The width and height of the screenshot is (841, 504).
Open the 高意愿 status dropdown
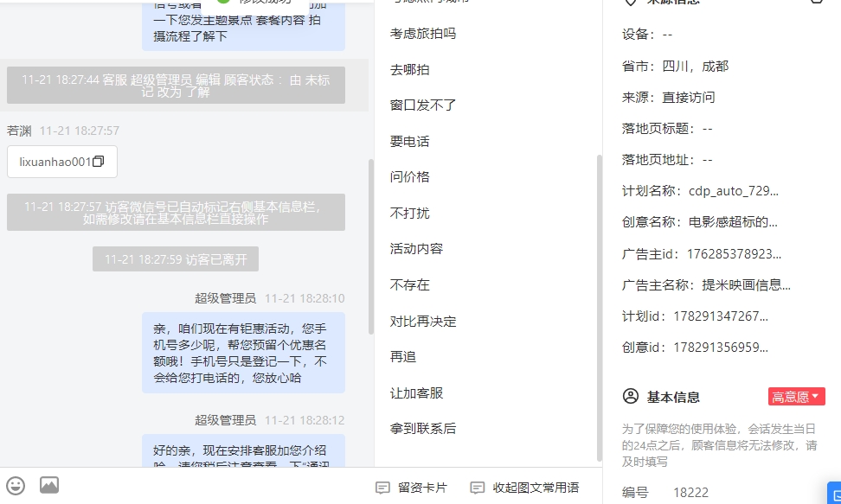pos(797,397)
